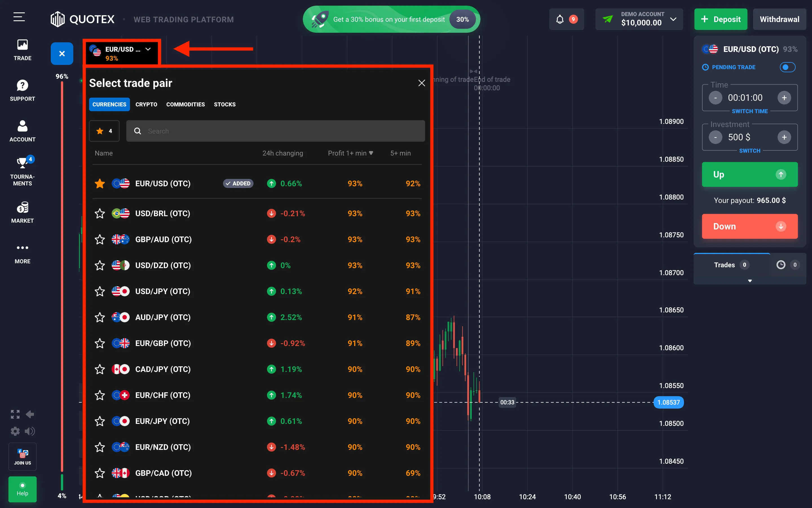Viewport: 812px width, 508px height.
Task: Go to the Account section
Action: point(23,131)
